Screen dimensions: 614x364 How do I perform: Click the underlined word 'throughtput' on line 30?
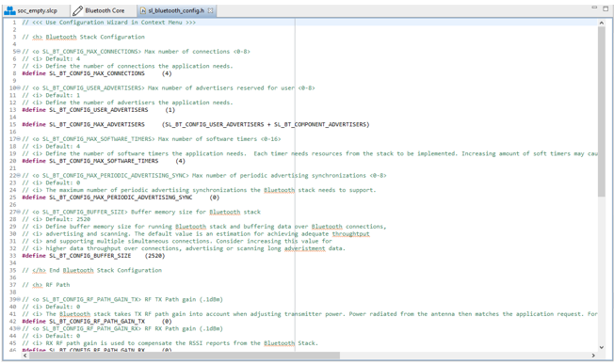pos(351,234)
